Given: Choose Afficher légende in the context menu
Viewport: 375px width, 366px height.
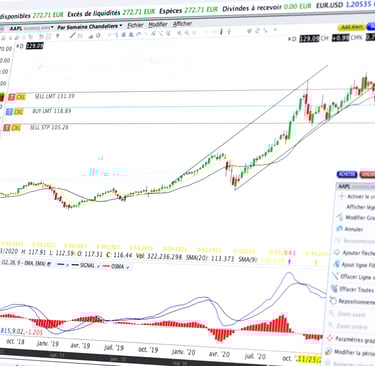Looking at the screenshot, I should (360, 207).
